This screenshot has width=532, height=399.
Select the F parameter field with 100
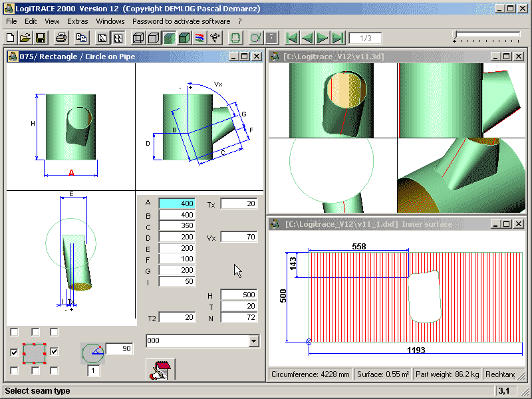(177, 259)
